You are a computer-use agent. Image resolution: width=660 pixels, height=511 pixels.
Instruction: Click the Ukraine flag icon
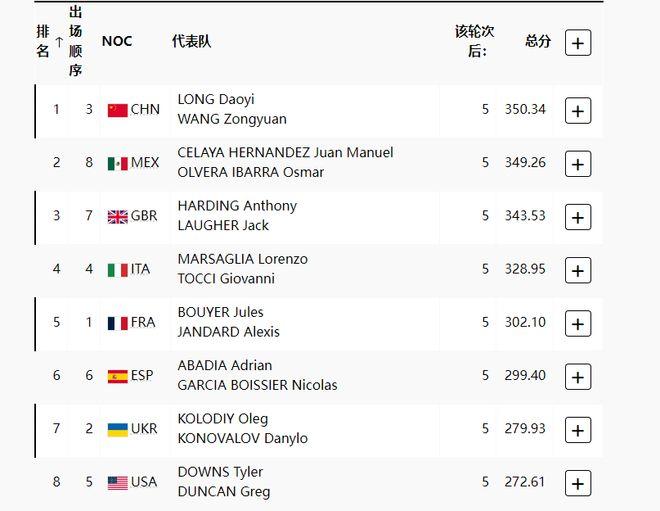click(x=118, y=429)
